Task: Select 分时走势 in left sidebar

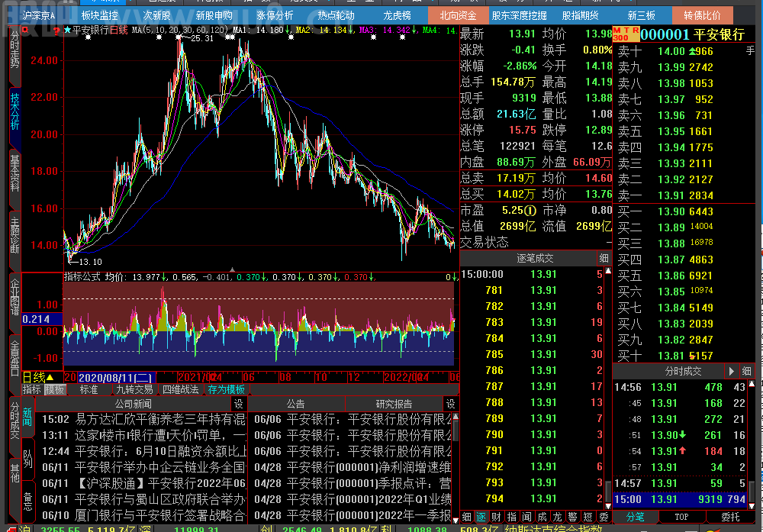Action: [x=15, y=50]
